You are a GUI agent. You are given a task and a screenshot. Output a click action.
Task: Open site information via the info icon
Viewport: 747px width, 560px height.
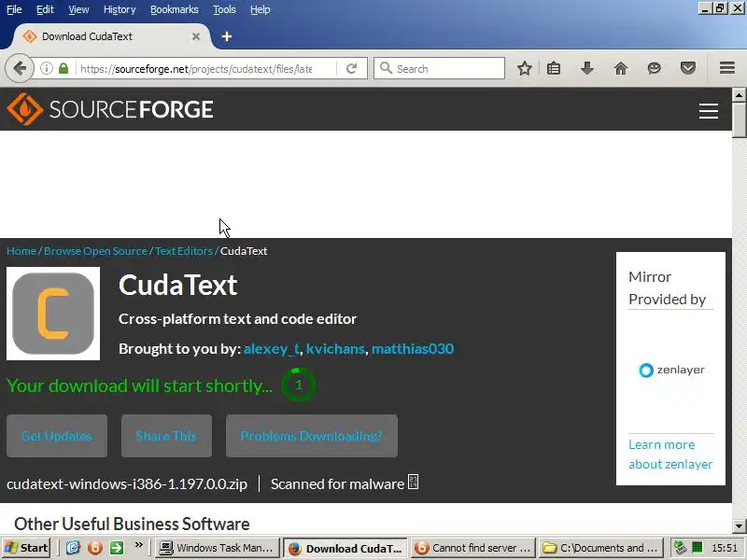pyautogui.click(x=46, y=68)
